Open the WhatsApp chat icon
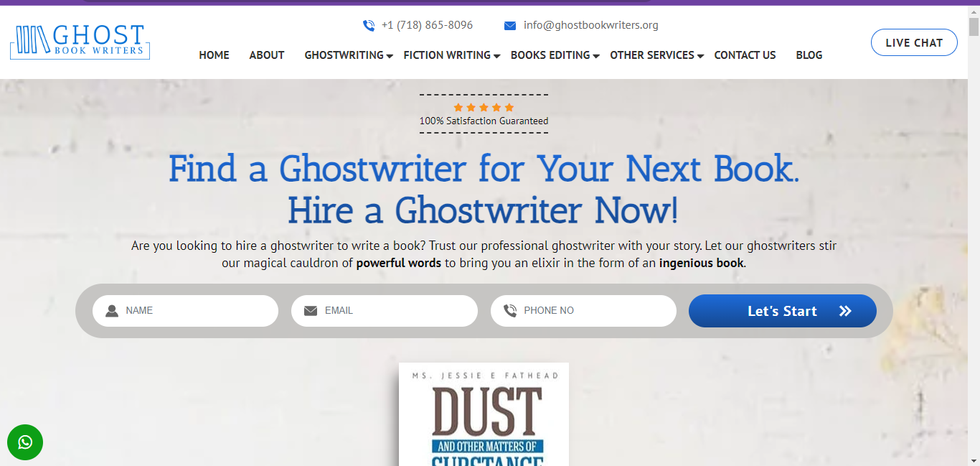The width and height of the screenshot is (980, 466). point(25,442)
